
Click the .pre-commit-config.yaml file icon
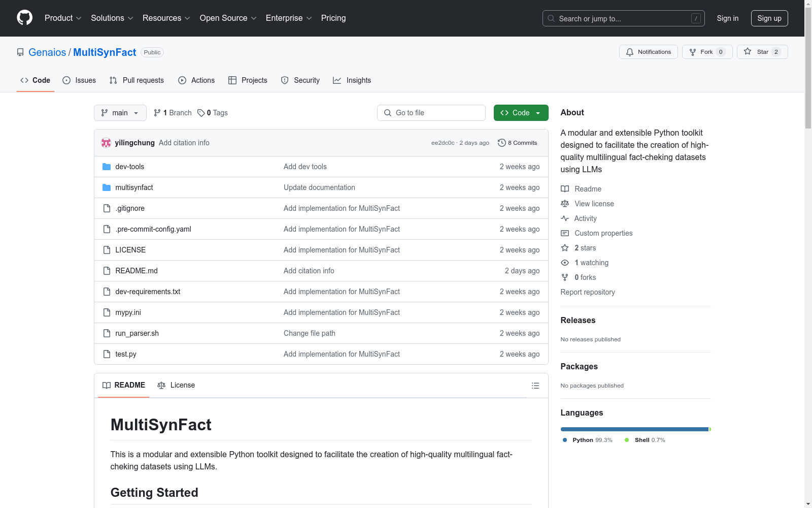pos(107,229)
